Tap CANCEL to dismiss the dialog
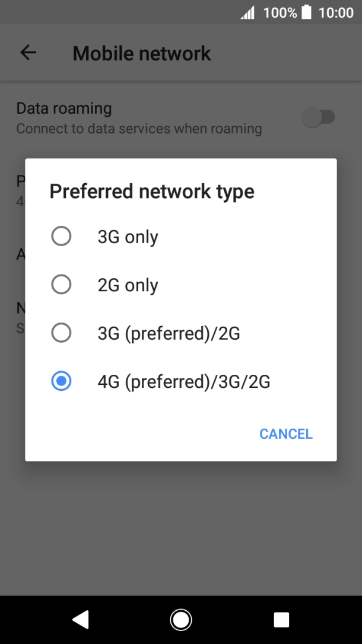Image resolution: width=362 pixels, height=644 pixels. click(285, 433)
